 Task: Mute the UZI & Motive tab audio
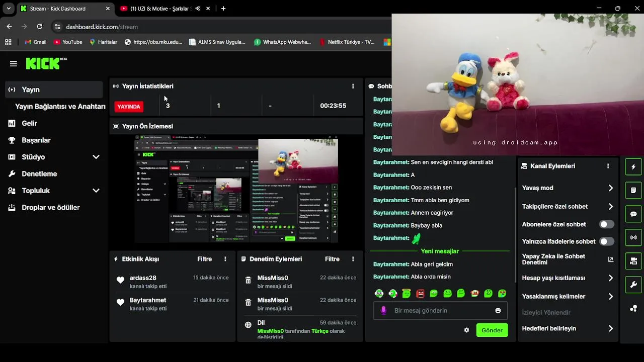pyautogui.click(x=198, y=9)
